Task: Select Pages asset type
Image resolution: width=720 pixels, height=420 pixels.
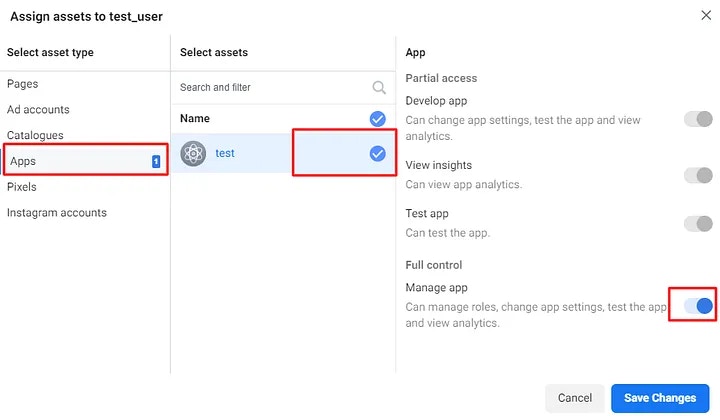Action: [22, 84]
